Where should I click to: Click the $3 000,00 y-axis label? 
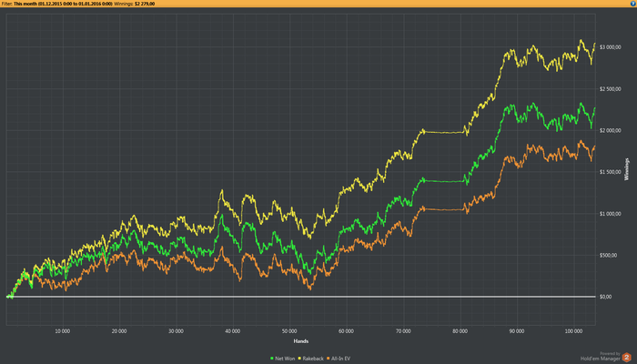click(611, 47)
